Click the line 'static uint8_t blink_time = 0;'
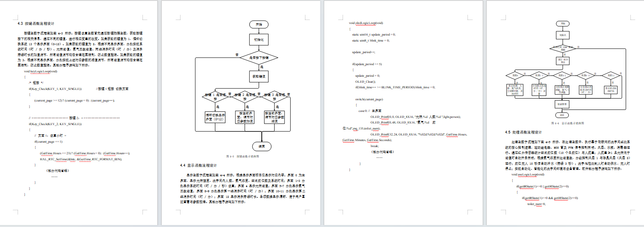The width and height of the screenshot is (644, 227). tap(371, 41)
